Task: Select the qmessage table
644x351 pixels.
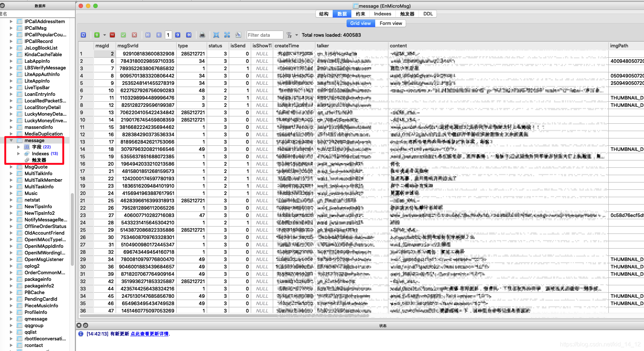Action: (36, 319)
